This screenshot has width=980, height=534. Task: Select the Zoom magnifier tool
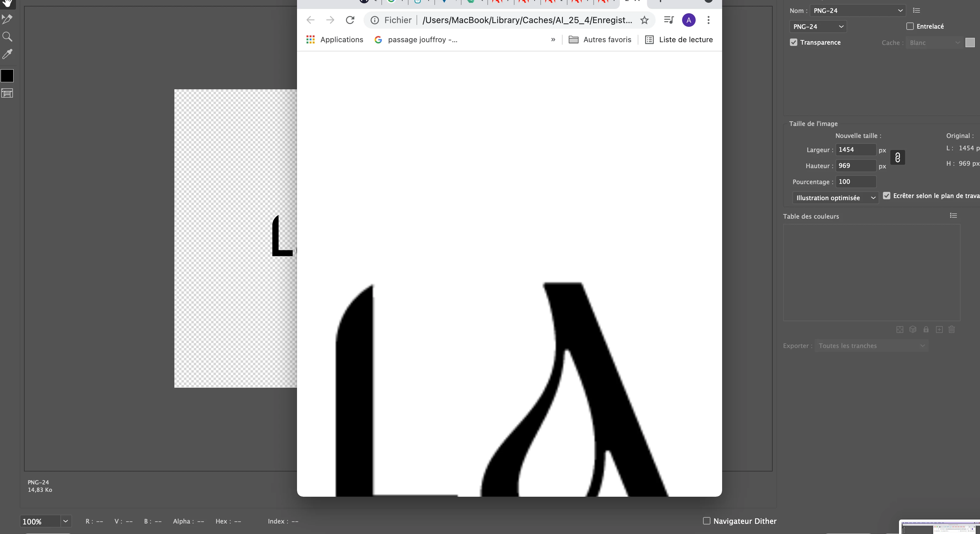(x=7, y=37)
